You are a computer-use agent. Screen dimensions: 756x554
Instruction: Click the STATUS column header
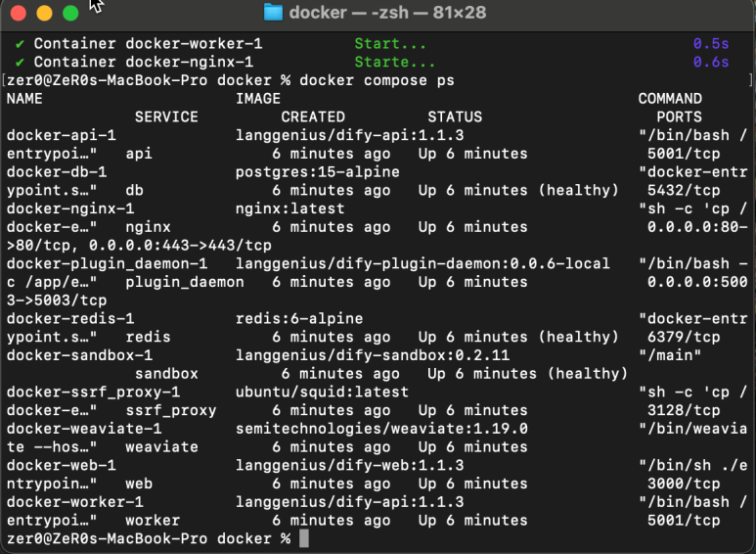pyautogui.click(x=455, y=116)
